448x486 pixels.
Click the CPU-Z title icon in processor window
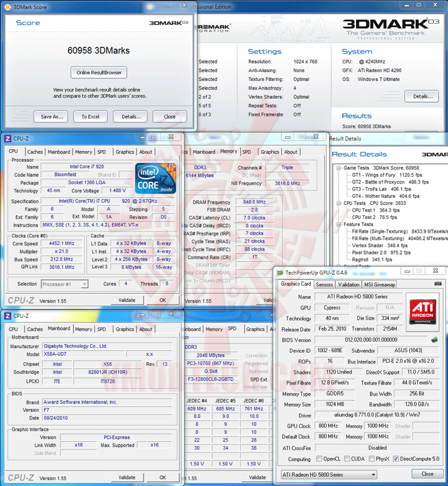click(x=7, y=139)
